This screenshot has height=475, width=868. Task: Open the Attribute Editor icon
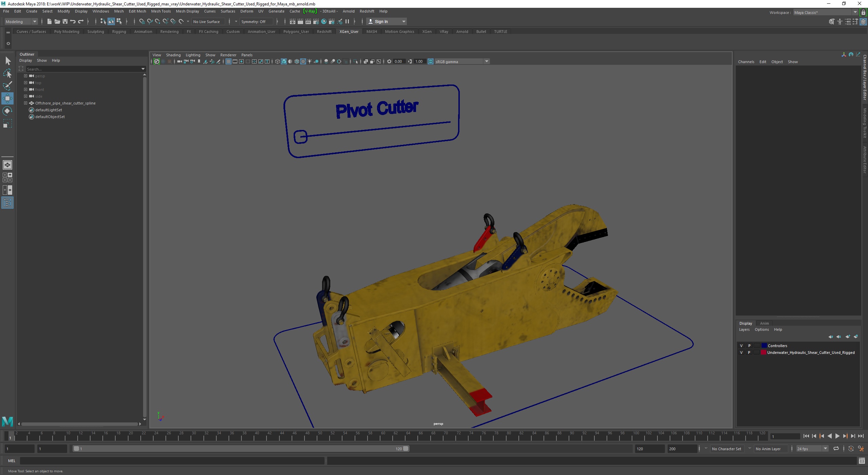[847, 22]
